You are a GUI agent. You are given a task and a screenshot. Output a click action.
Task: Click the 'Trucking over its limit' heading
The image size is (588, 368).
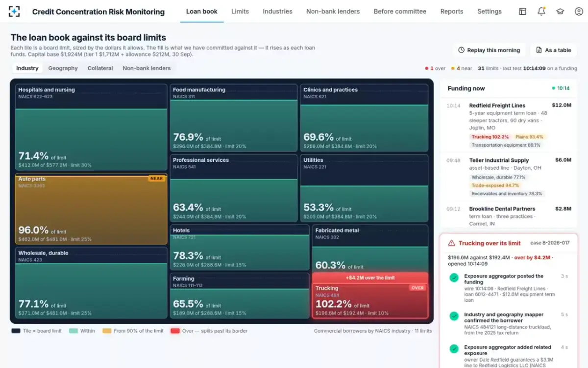click(x=490, y=243)
